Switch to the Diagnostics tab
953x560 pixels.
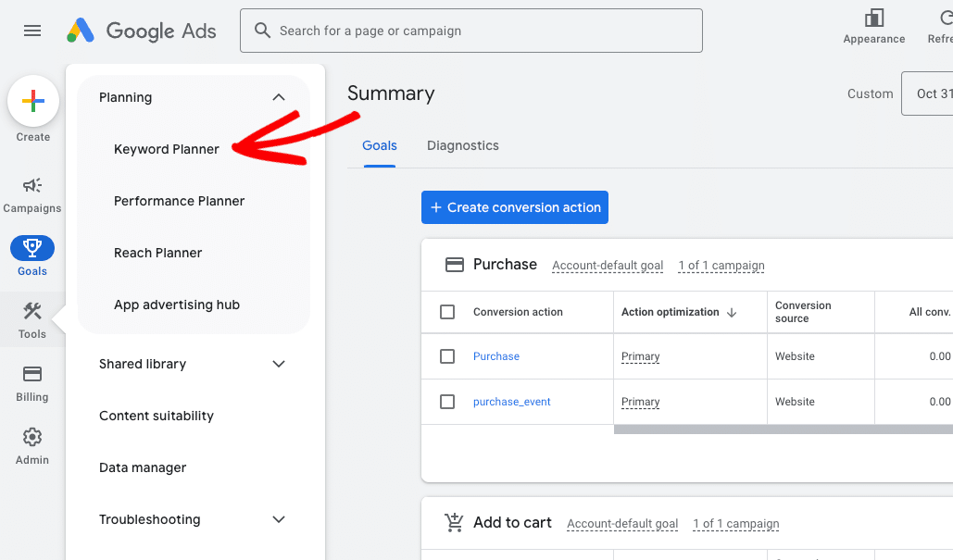pos(462,145)
